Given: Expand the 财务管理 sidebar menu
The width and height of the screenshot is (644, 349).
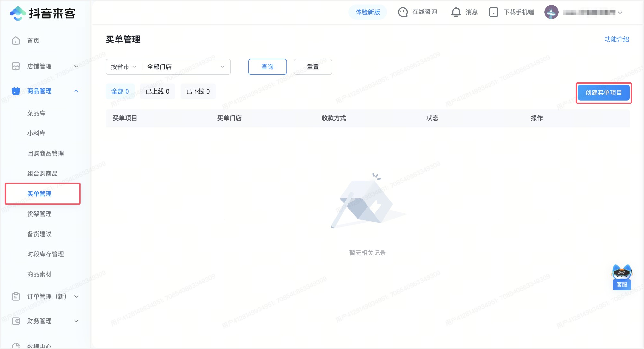Looking at the screenshot, I should click(x=76, y=321).
